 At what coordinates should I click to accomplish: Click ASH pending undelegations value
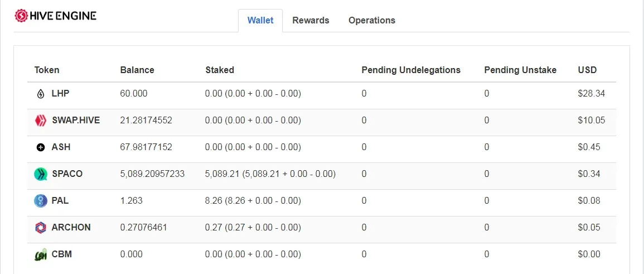point(364,147)
